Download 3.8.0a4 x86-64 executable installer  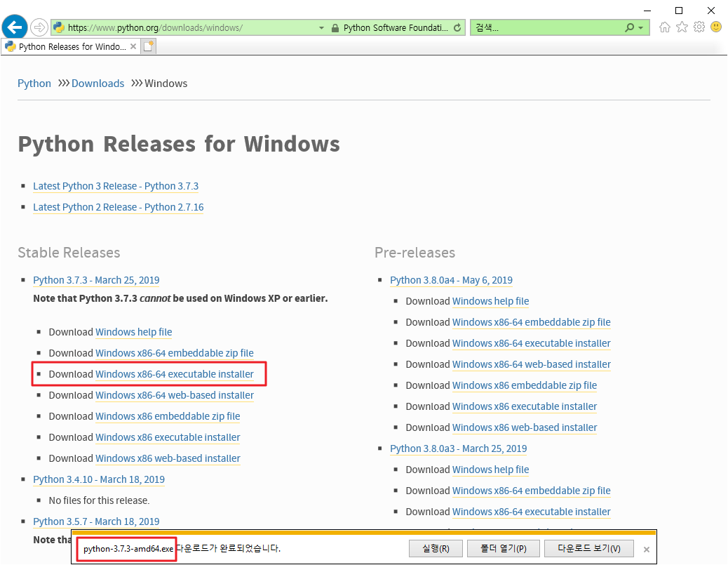click(532, 343)
